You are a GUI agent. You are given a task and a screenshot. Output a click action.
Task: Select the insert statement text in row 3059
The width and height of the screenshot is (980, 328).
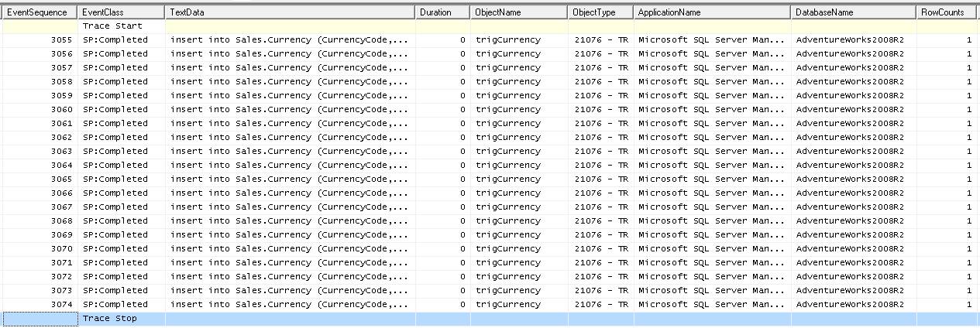[289, 96]
